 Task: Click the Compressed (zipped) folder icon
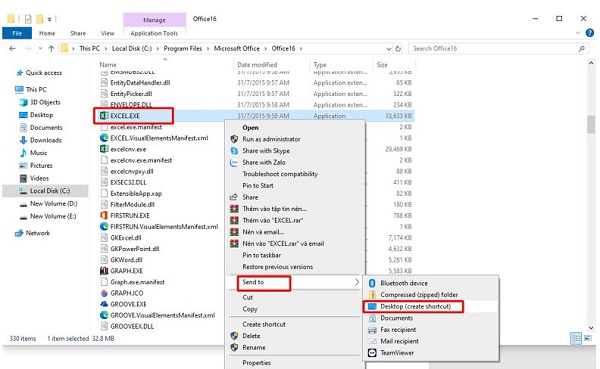click(372, 295)
